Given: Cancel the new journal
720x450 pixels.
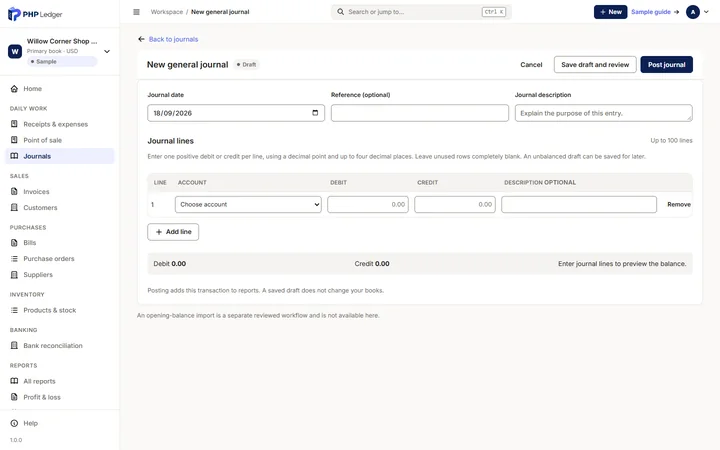Looking at the screenshot, I should pyautogui.click(x=531, y=65).
